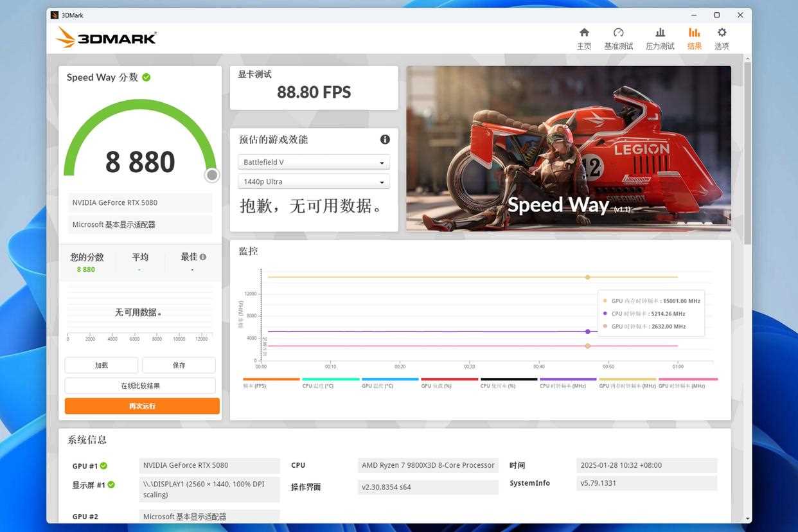Open the 选项 options tab
The height and width of the screenshot is (532, 798).
coord(722,39)
